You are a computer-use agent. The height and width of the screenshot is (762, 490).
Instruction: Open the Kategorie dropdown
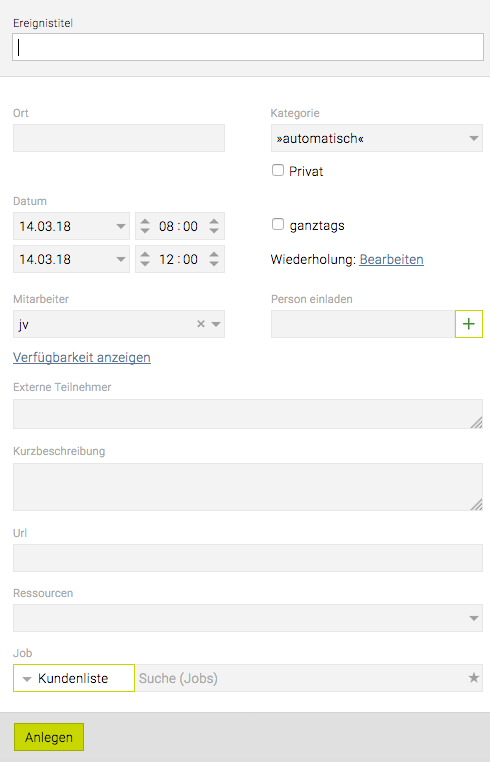(377, 138)
